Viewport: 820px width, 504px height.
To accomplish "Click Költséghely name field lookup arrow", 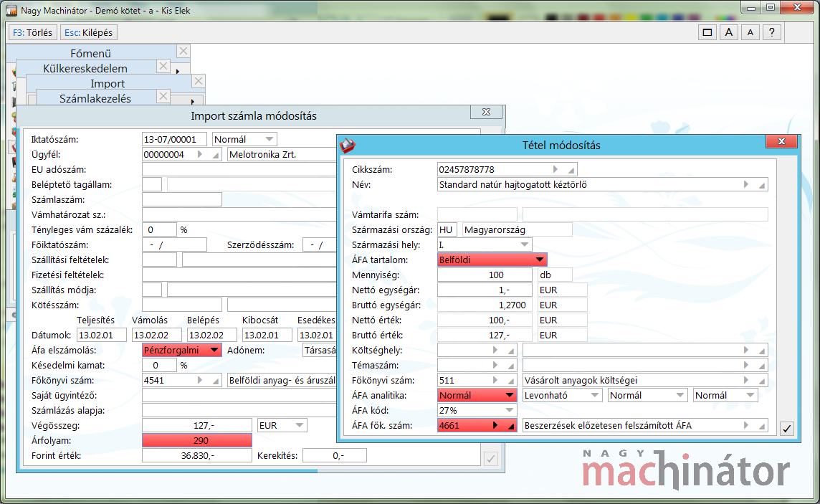I will click(746, 350).
